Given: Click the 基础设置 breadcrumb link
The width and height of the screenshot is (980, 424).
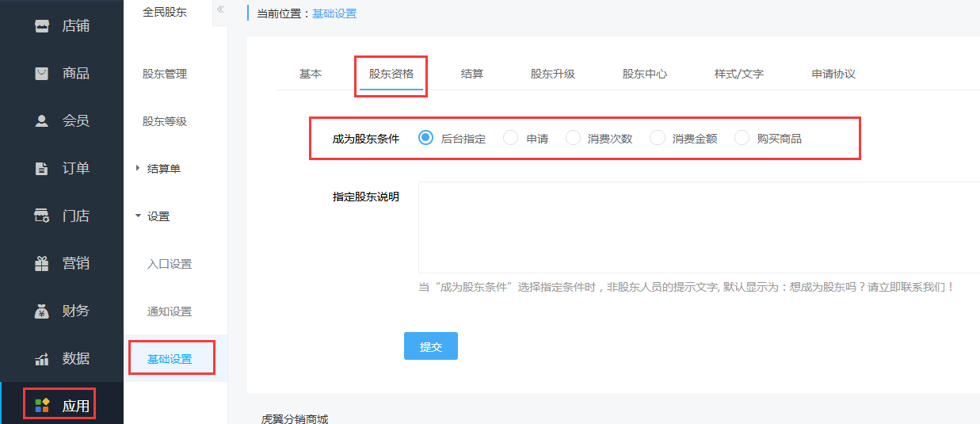Looking at the screenshot, I should click(x=334, y=13).
